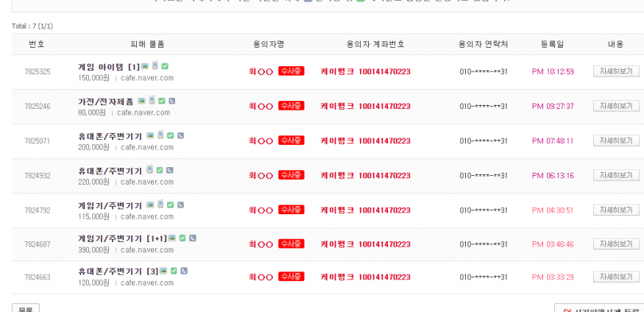Open 자세히보기 for the PM 09:27:37 entry
644x312 pixels.
pos(616,106)
